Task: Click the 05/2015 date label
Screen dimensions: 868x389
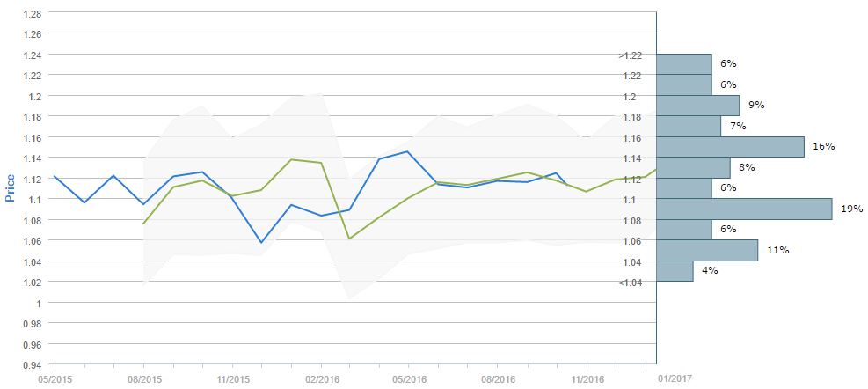Action: (55, 378)
